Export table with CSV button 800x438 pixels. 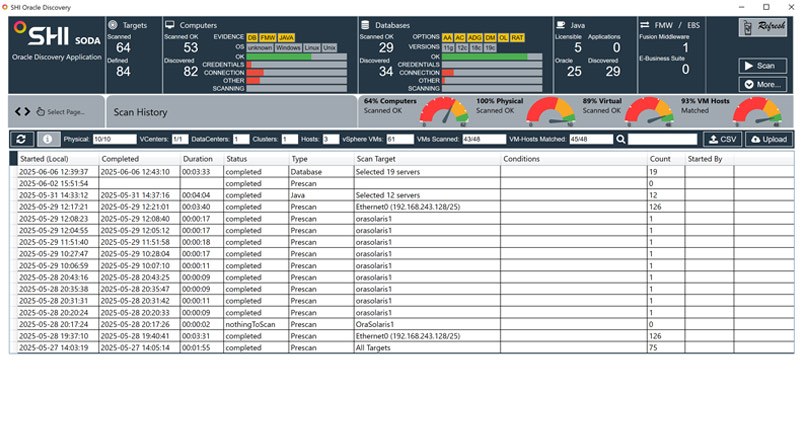(722, 139)
